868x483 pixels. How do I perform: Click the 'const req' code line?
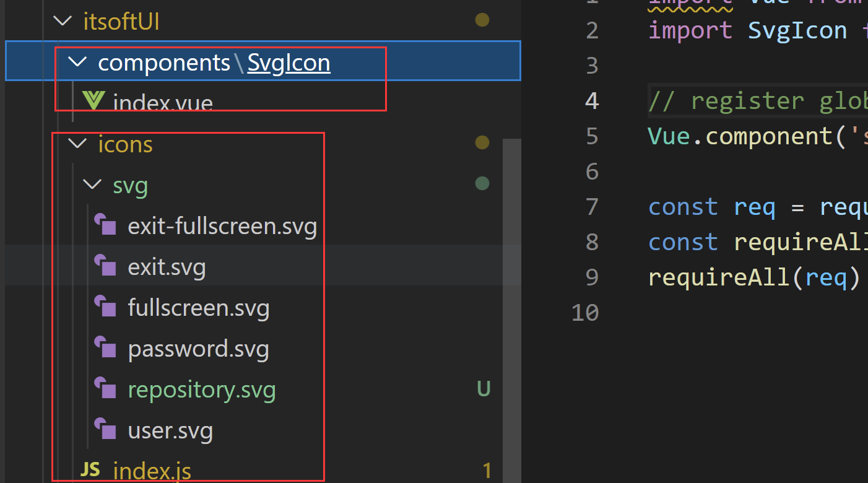click(758, 206)
